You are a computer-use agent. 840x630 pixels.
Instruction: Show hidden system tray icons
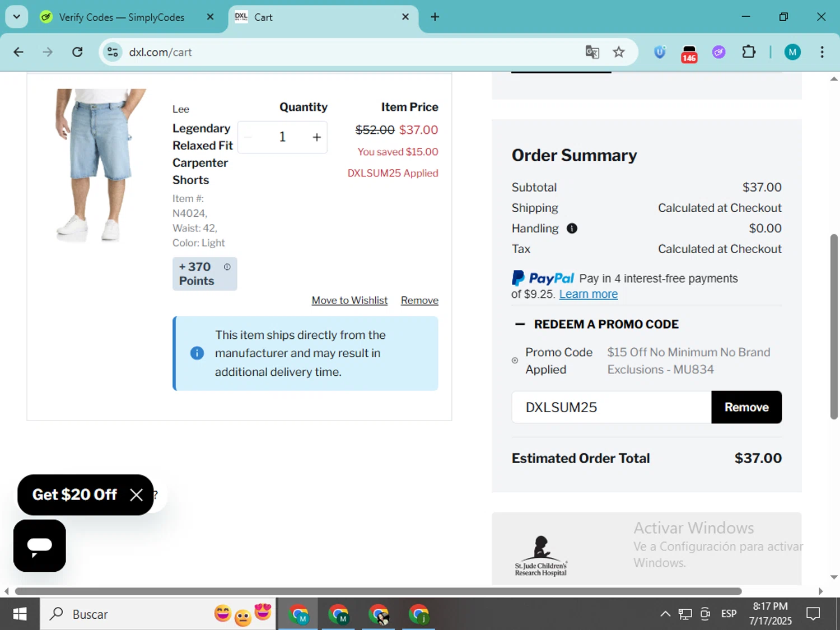click(x=665, y=614)
